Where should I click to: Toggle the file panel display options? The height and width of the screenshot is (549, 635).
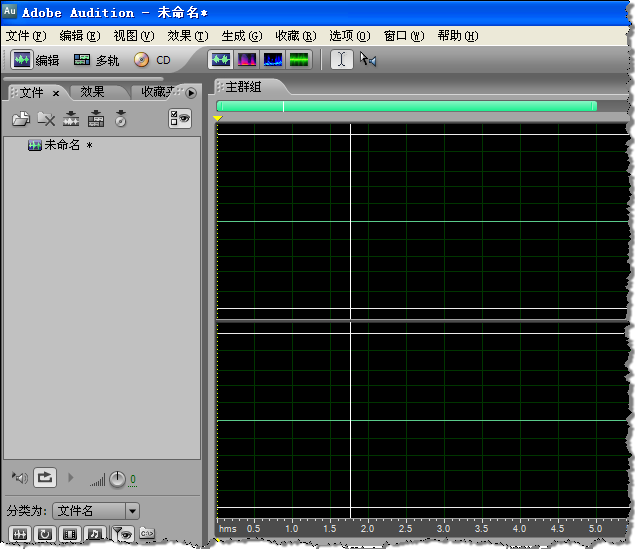180,118
